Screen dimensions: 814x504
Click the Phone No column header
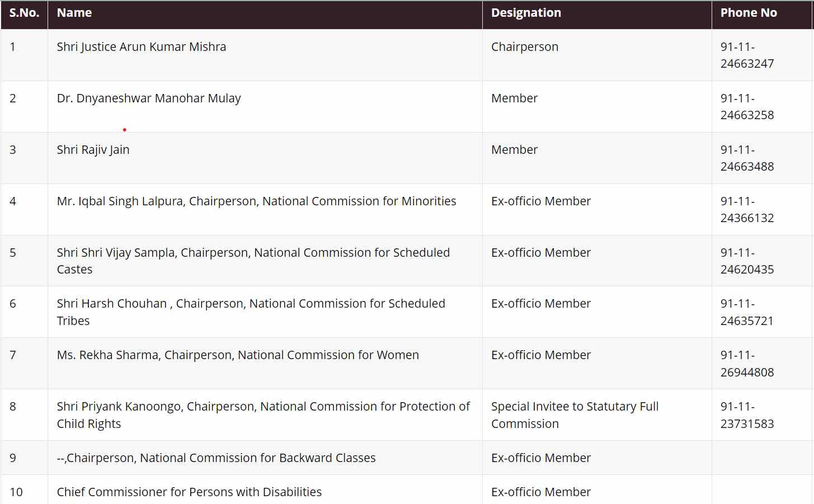pyautogui.click(x=749, y=13)
